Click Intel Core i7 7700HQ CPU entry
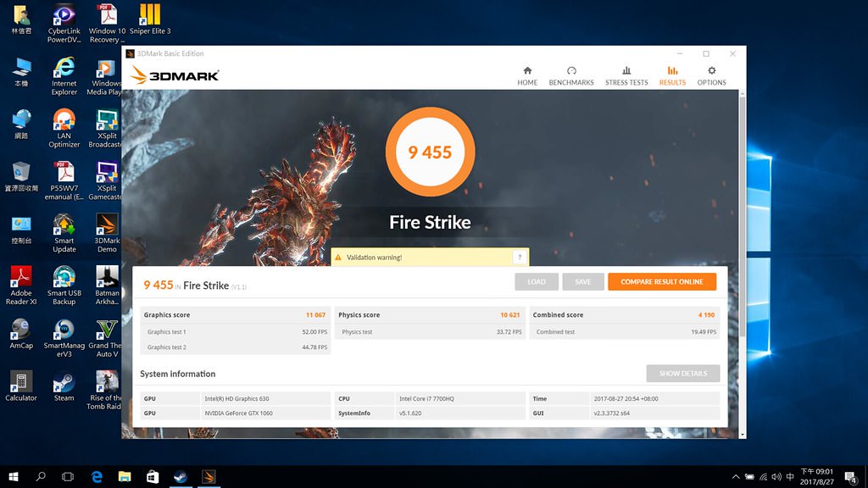The width and height of the screenshot is (868, 488). 427,398
